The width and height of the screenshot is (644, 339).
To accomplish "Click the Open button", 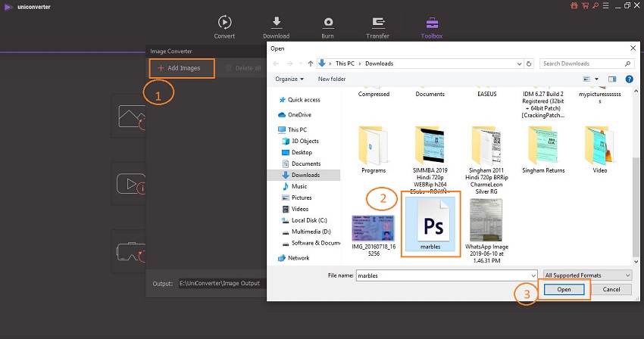I will pyautogui.click(x=564, y=289).
